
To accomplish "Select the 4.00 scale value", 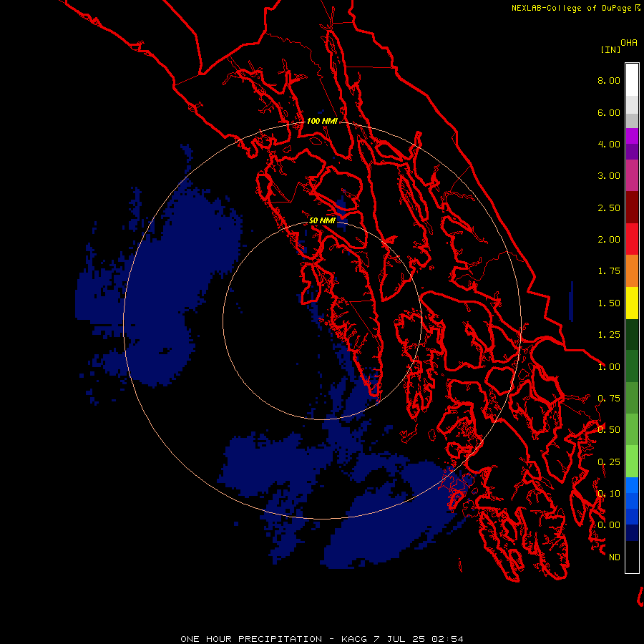I will click(x=609, y=144).
